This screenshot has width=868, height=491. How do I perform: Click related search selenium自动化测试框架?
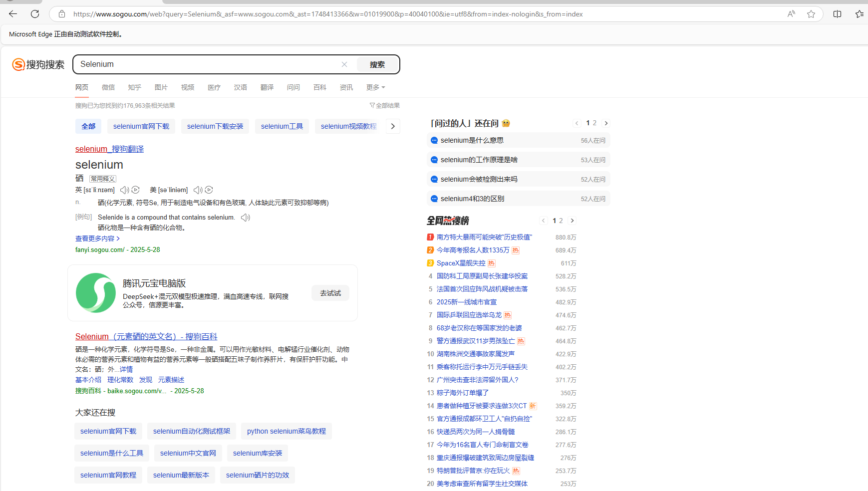192,431
